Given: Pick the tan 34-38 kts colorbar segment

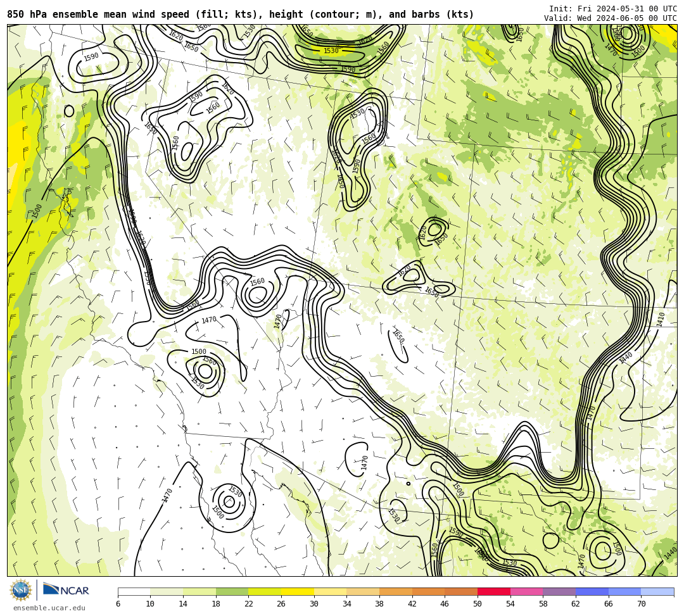Looking at the screenshot, I should (363, 591).
